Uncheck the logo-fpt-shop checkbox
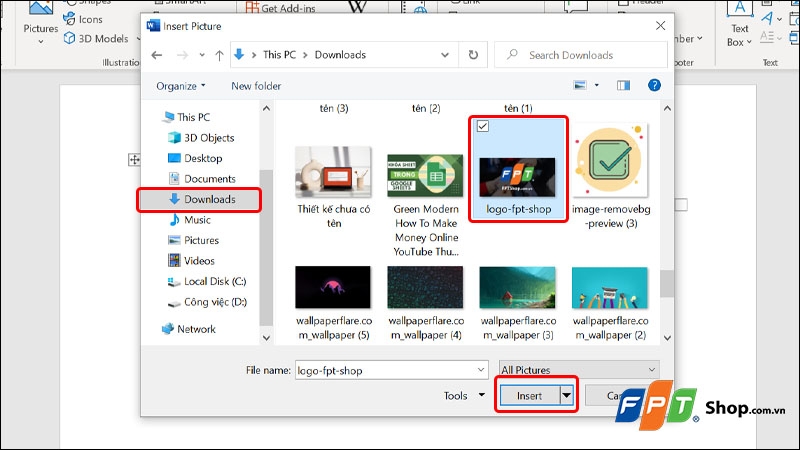800x450 pixels. click(483, 126)
